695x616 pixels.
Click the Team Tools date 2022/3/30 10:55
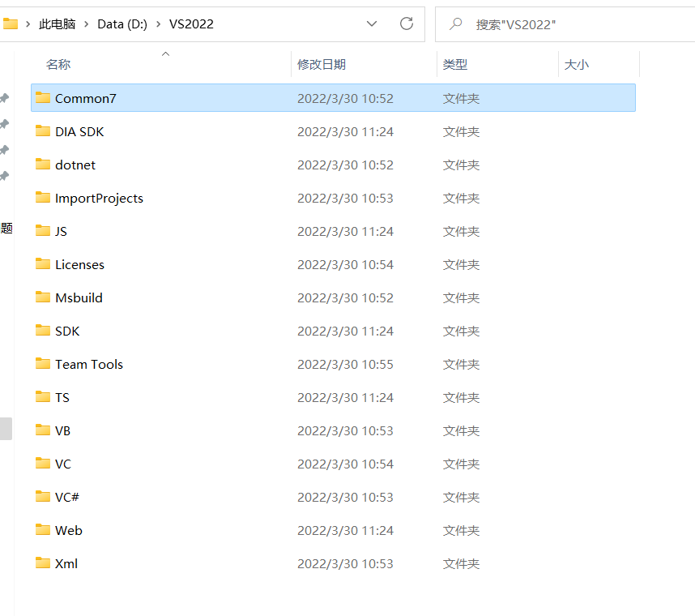[x=345, y=365]
